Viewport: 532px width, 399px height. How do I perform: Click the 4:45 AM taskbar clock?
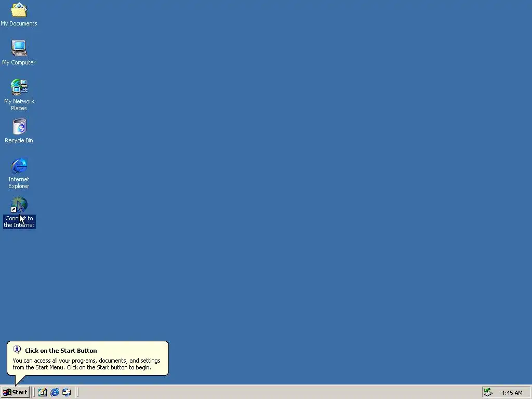512,393
